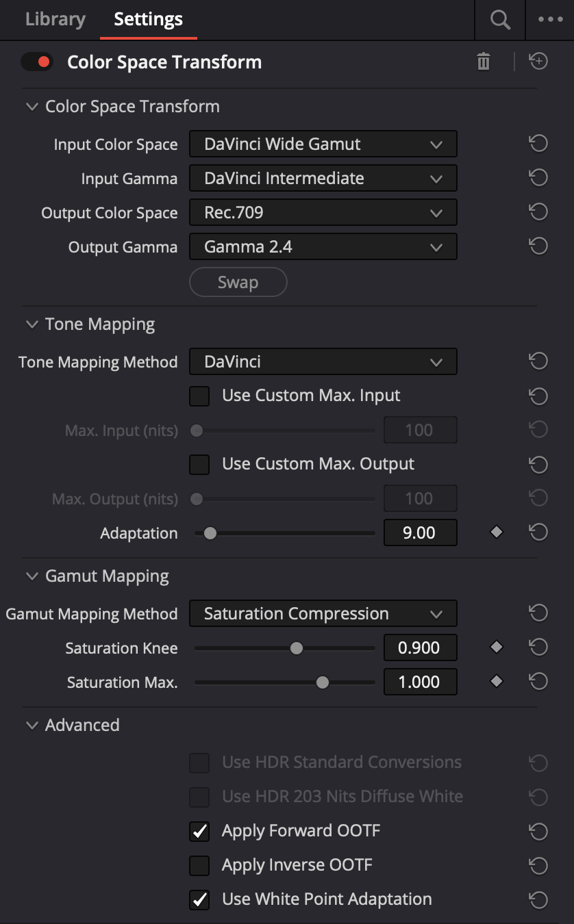This screenshot has height=924, width=574.
Task: Add keyframe for Saturation Knee
Action: point(497,647)
